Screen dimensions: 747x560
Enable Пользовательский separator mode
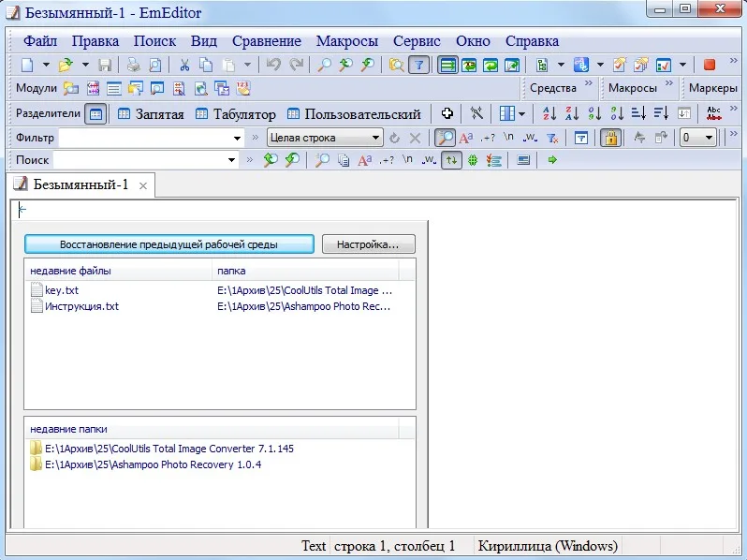(x=354, y=114)
